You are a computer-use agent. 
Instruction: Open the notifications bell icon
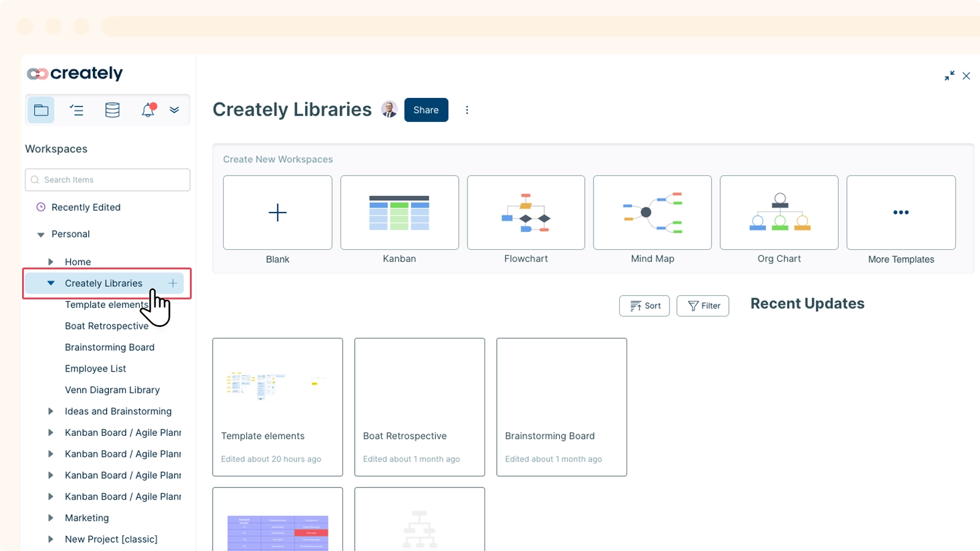pyautogui.click(x=148, y=110)
